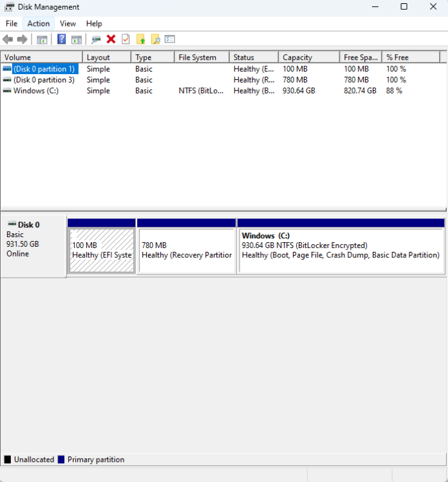Select the Windows (C:) row in volume list
The image size is (448, 482).
35,91
